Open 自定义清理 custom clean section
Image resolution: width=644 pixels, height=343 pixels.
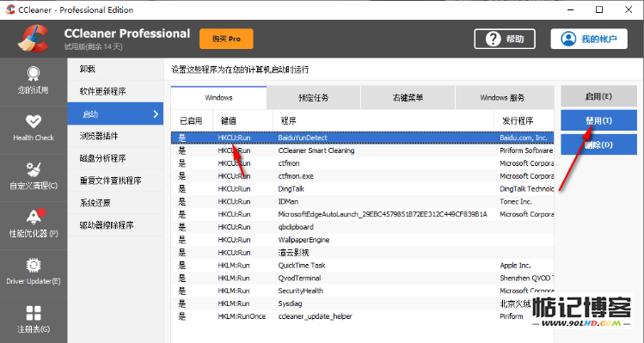click(x=34, y=177)
